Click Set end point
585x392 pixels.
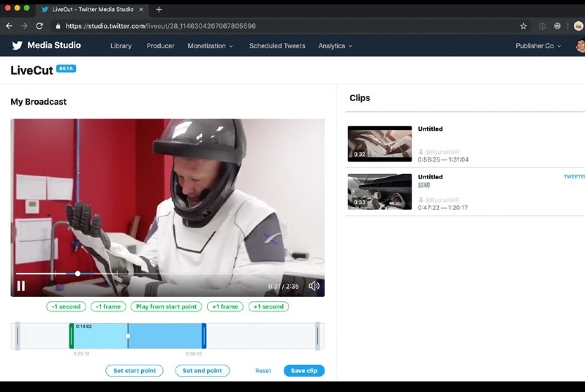coord(203,371)
